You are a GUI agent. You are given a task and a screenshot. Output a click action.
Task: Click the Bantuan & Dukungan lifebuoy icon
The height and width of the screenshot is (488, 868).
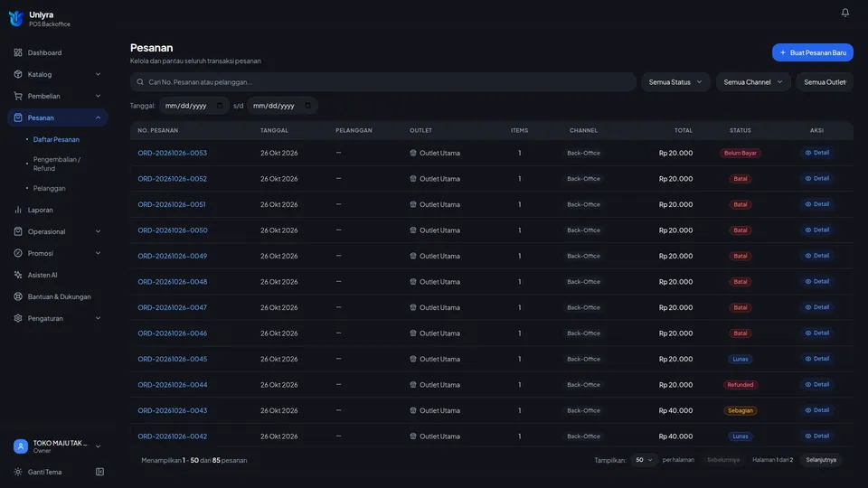pyautogui.click(x=18, y=296)
